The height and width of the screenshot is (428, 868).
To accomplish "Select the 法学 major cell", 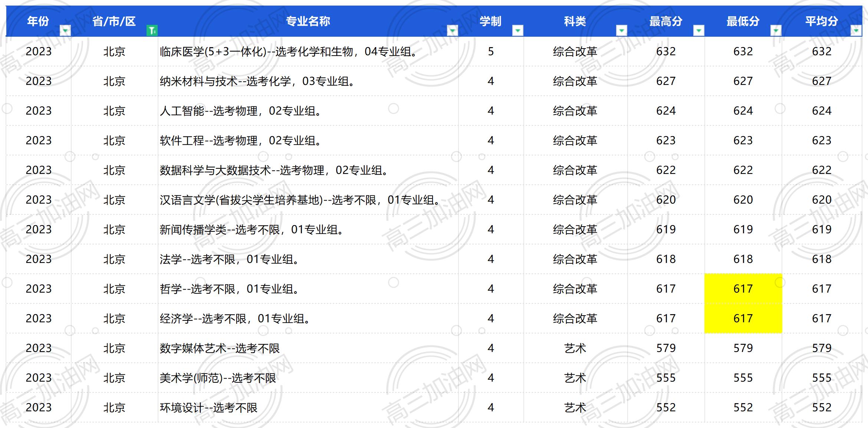I will click(308, 259).
